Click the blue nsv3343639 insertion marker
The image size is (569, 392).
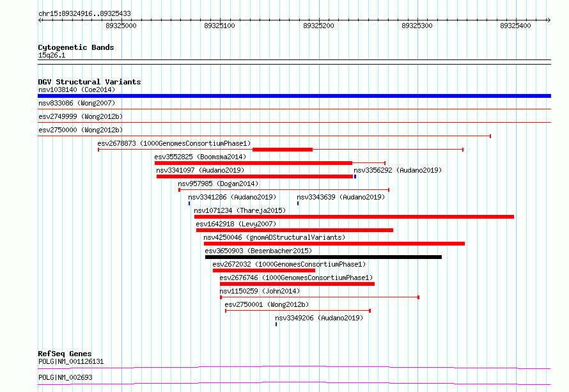click(x=298, y=203)
